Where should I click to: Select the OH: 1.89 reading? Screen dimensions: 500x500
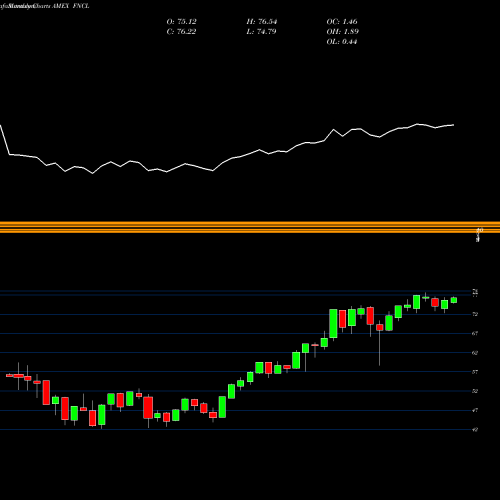coord(342,32)
